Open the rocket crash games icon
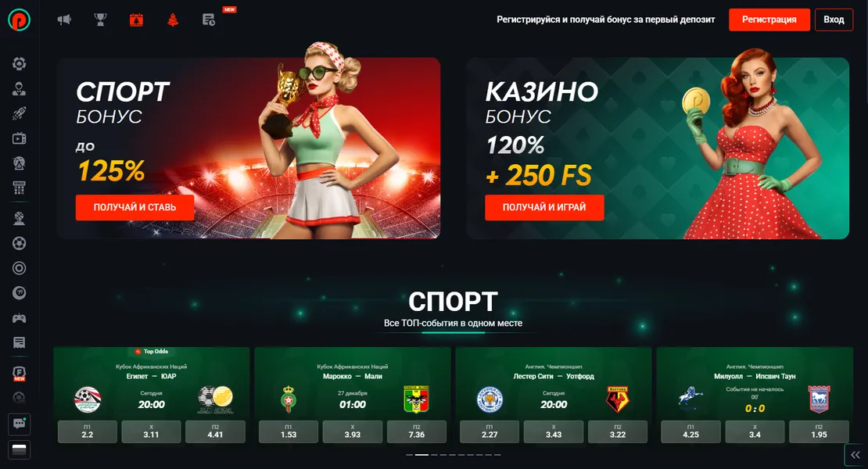The image size is (868, 469). pos(20,113)
